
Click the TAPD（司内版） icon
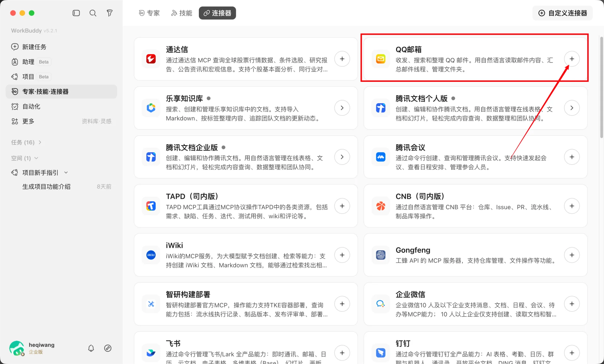pyautogui.click(x=151, y=206)
